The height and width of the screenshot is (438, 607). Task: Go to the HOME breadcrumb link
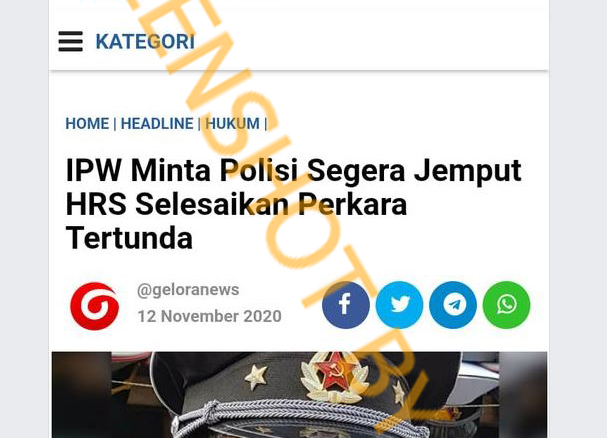(x=87, y=124)
